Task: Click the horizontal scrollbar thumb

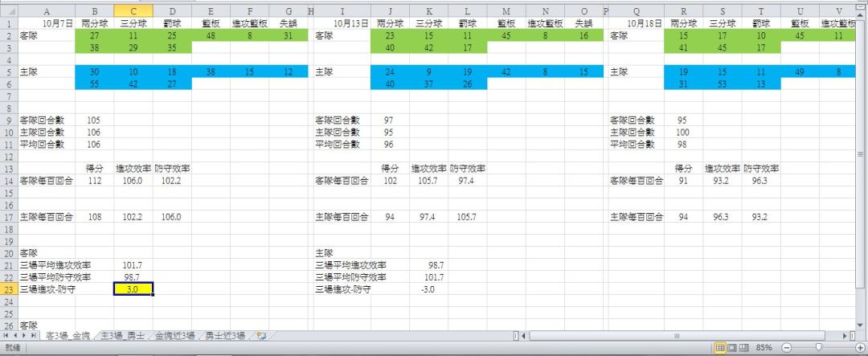Action: [x=676, y=336]
